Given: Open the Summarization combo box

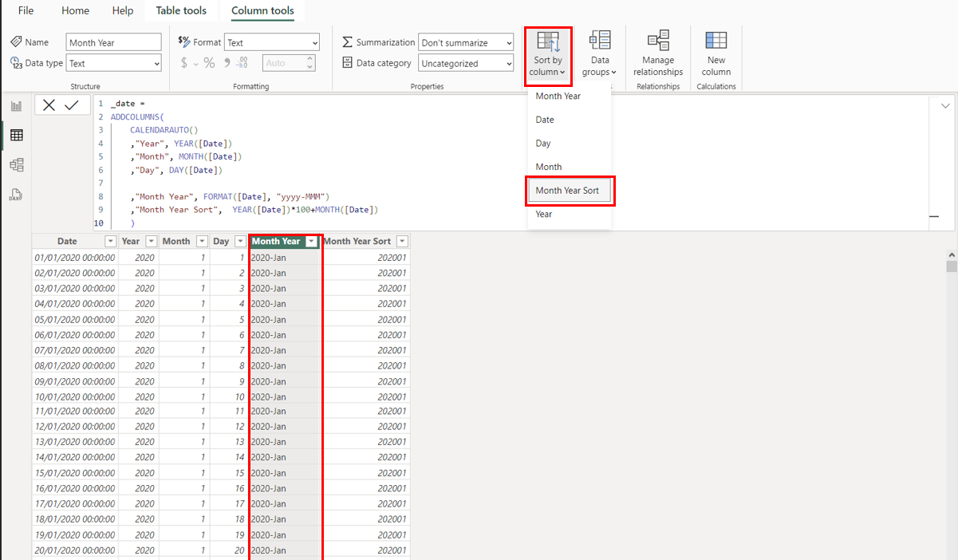Looking at the screenshot, I should click(466, 42).
